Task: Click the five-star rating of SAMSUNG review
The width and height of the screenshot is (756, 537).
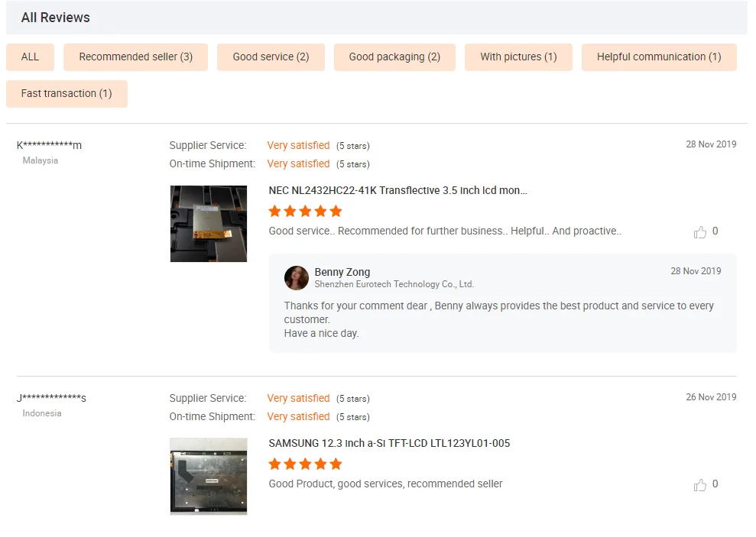Action: click(x=305, y=464)
